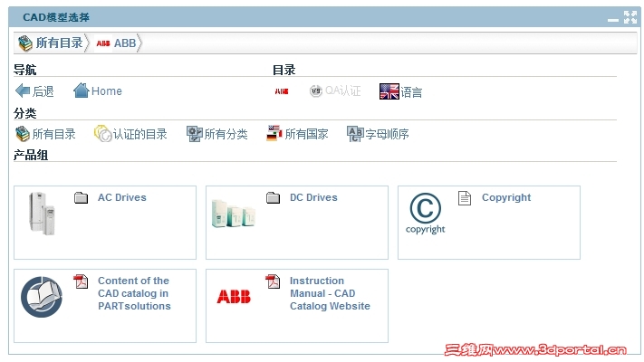Click the PDF icon beside Instruction Manual
Image resolution: width=644 pixels, height=362 pixels.
[273, 281]
